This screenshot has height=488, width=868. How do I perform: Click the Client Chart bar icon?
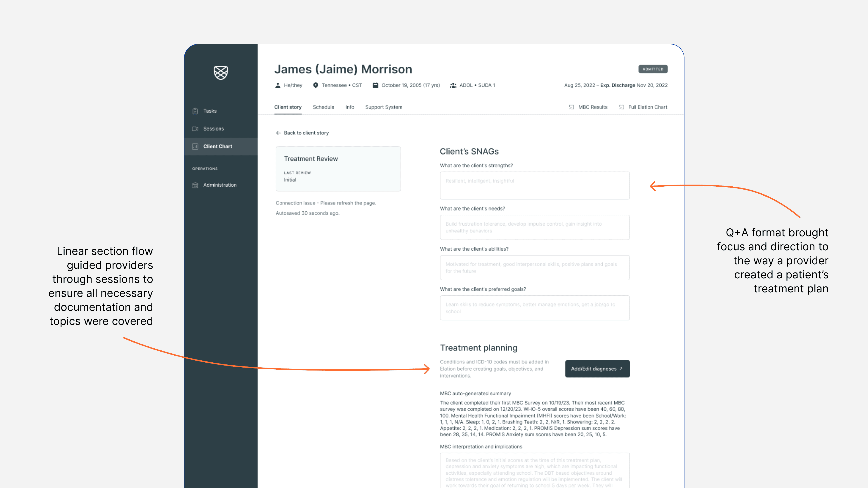tap(195, 146)
